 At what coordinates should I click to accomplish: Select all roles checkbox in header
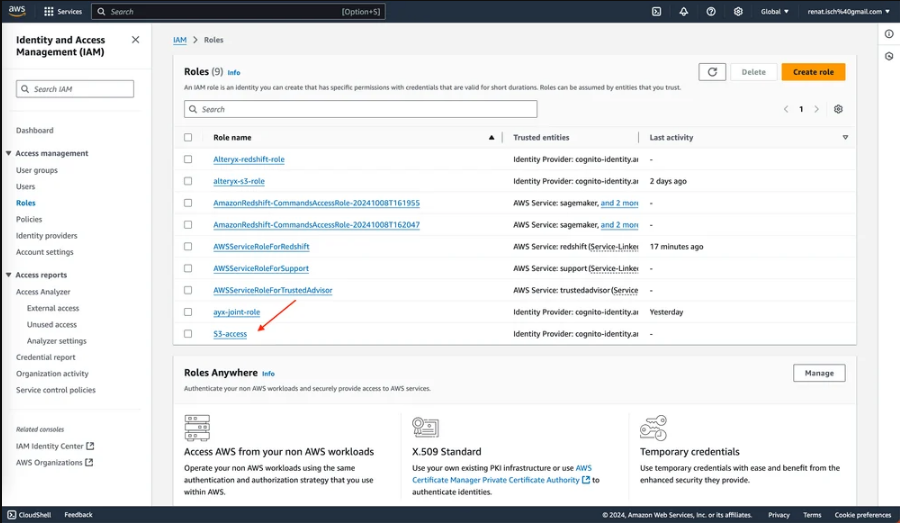pyautogui.click(x=188, y=137)
